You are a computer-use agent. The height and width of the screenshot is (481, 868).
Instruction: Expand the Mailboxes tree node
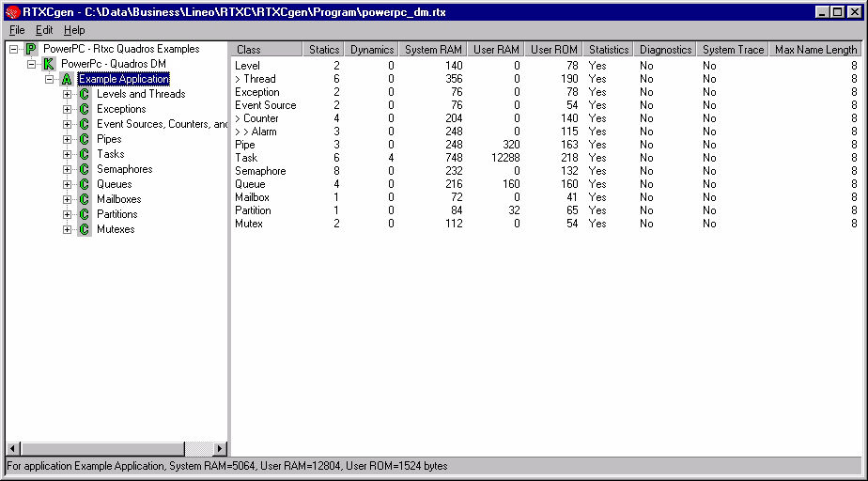tap(67, 199)
